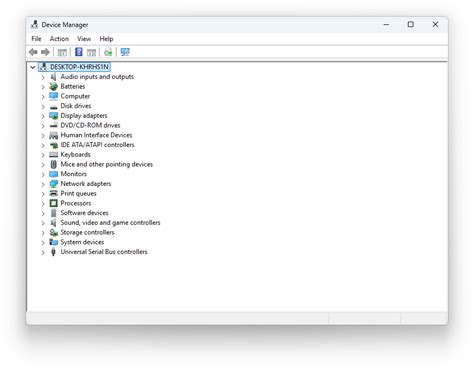Expand Audio inputs and outputs
The width and height of the screenshot is (474, 368).
(43, 77)
